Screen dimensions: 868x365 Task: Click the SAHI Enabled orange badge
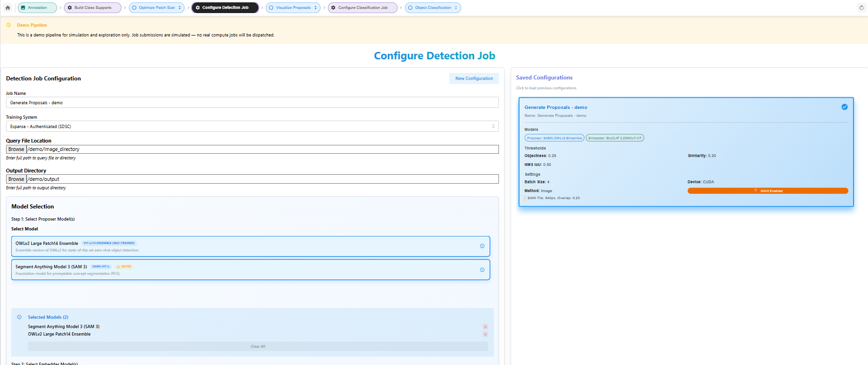click(768, 191)
